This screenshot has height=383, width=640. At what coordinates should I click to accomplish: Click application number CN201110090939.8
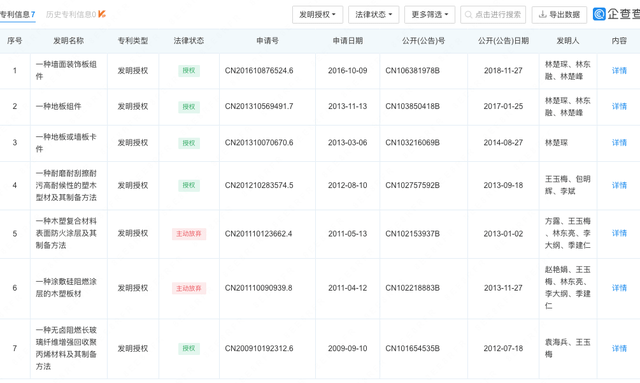258,288
